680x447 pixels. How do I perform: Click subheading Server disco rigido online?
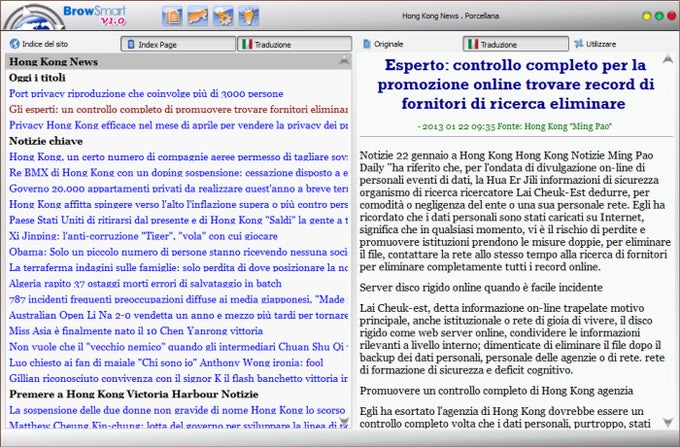click(481, 287)
